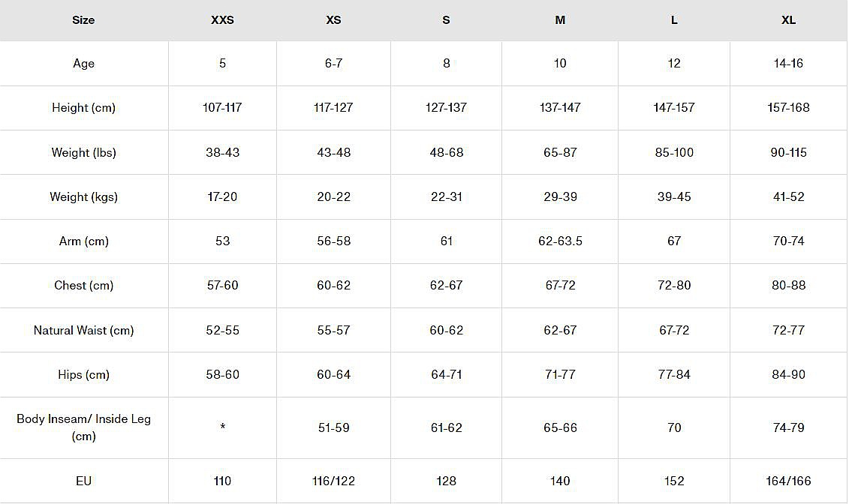Image resolution: width=849 pixels, height=504 pixels.
Task: Select the 116/122 EU size cell
Action: [x=333, y=481]
